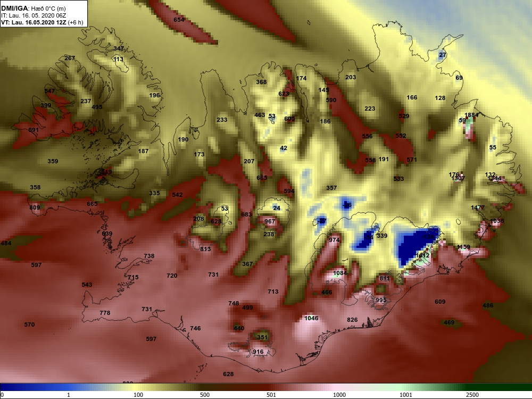The image size is (532, 399).
Task: Click the map value '826'
Action: click(352, 320)
